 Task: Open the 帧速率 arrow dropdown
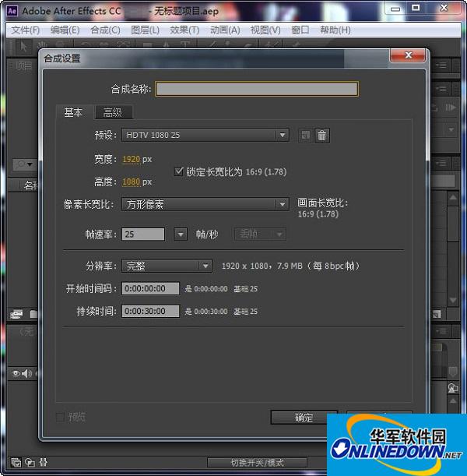click(181, 234)
